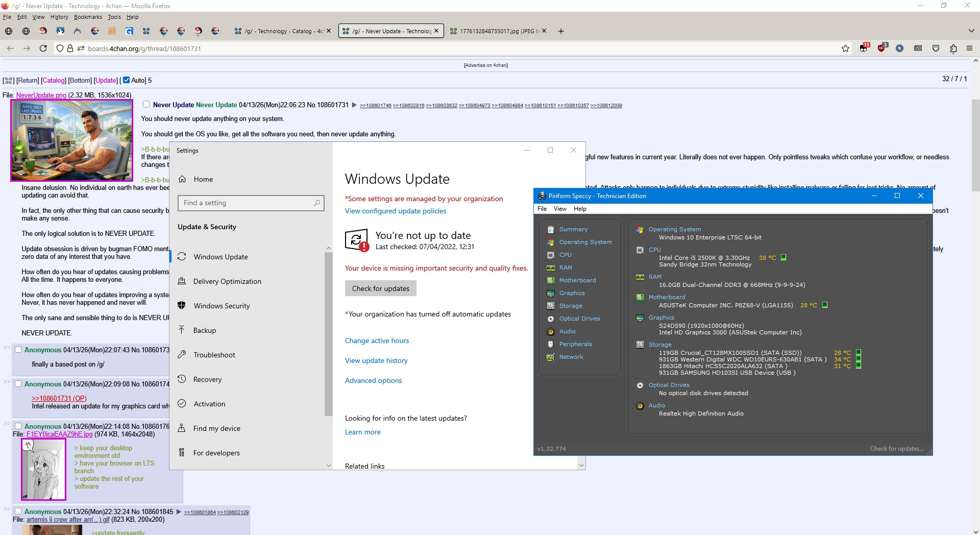This screenshot has height=535, width=980.
Task: Open post menu arrow beside No.108601845
Action: click(179, 512)
